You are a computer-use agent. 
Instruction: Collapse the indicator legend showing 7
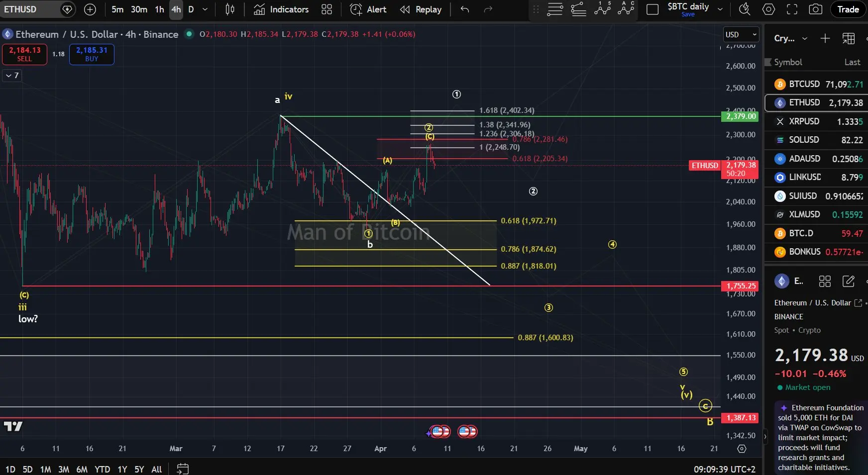(x=12, y=76)
